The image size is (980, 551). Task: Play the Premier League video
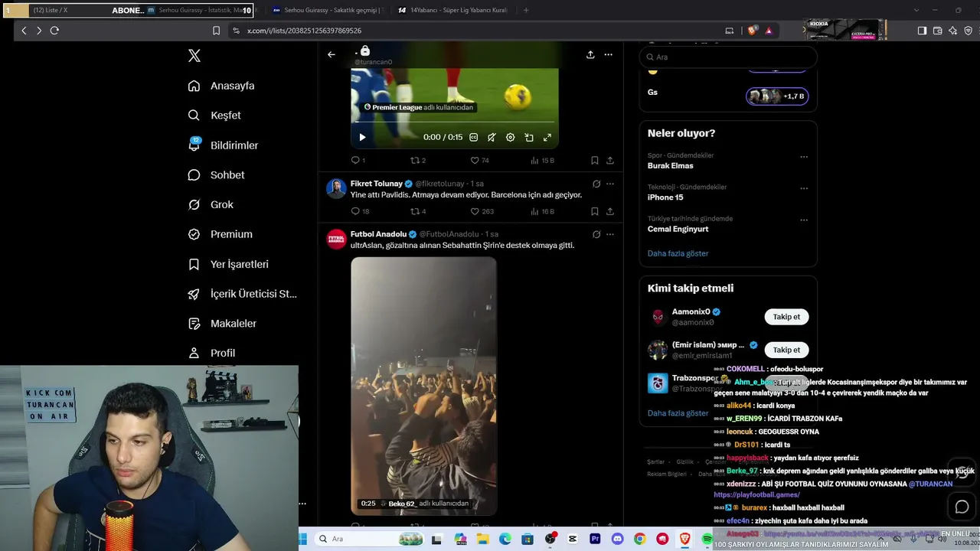(x=362, y=138)
